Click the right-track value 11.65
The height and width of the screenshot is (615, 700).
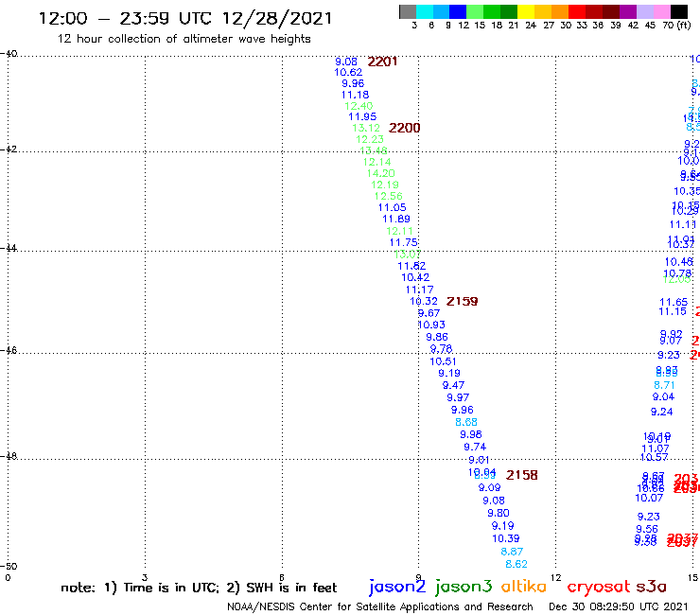tap(674, 303)
